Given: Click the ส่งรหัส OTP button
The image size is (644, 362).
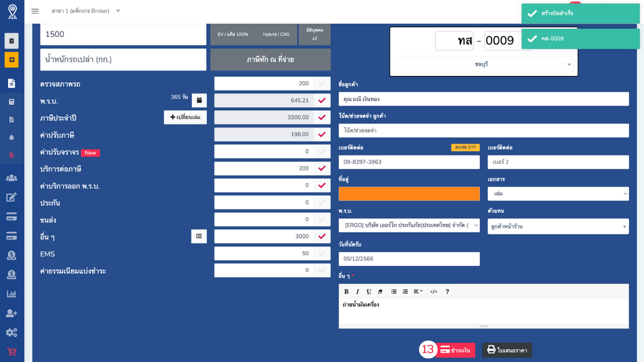Looking at the screenshot, I should coord(465,148).
